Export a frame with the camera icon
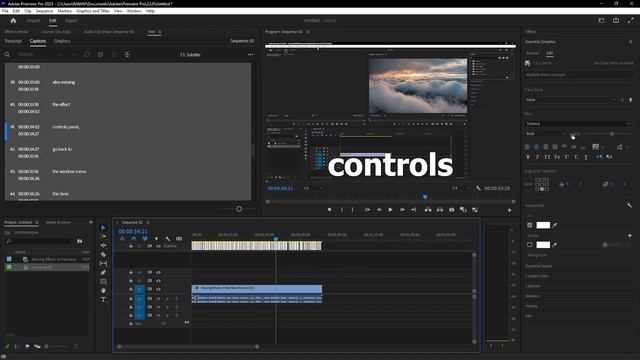 (451, 210)
